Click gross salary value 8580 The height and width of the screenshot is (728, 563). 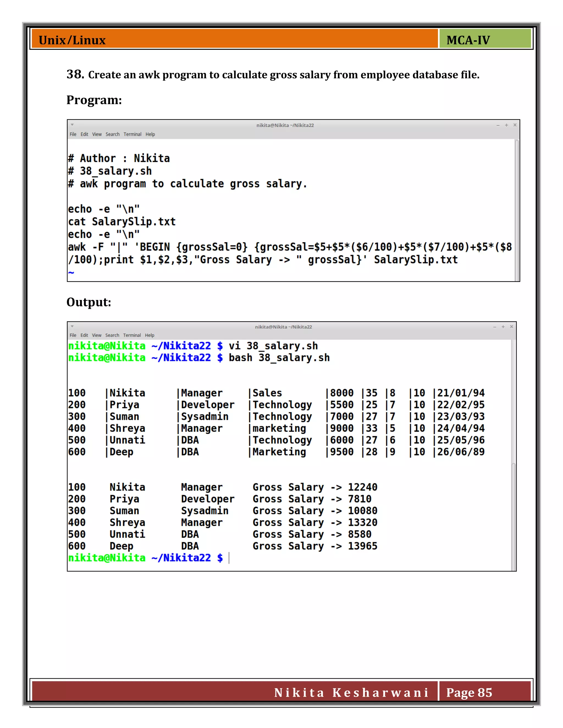(360, 534)
